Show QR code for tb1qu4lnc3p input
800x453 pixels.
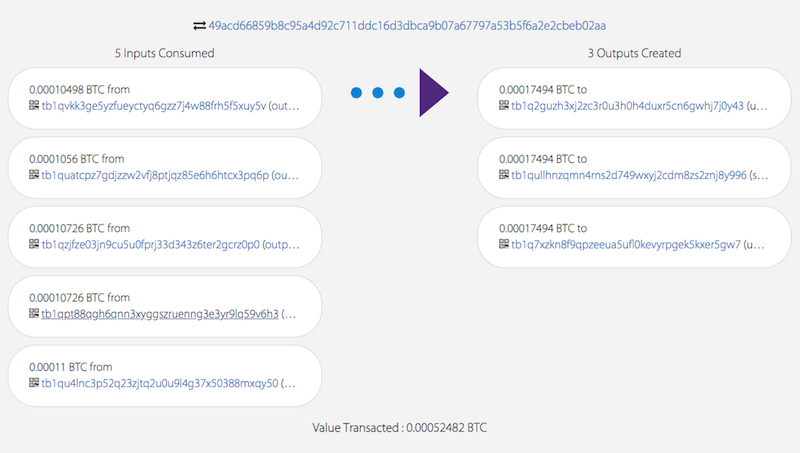(34, 383)
